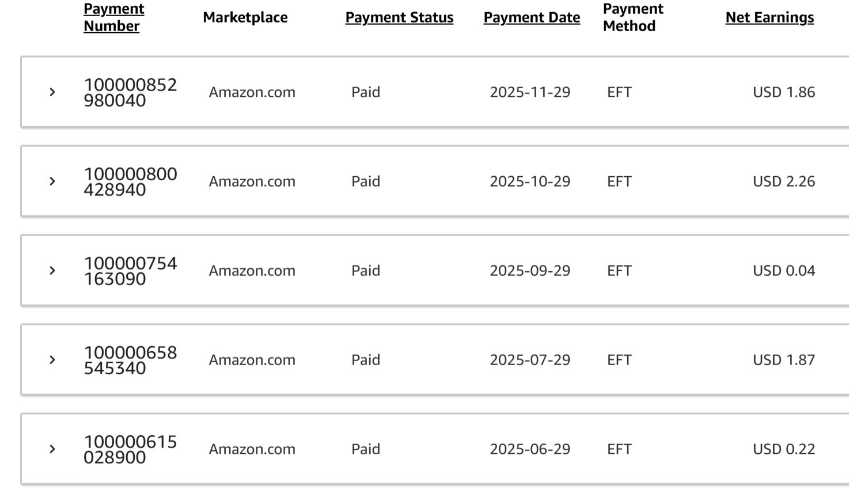868x490 pixels.
Task: Expand payment row 100000800428940
Action: tap(52, 181)
